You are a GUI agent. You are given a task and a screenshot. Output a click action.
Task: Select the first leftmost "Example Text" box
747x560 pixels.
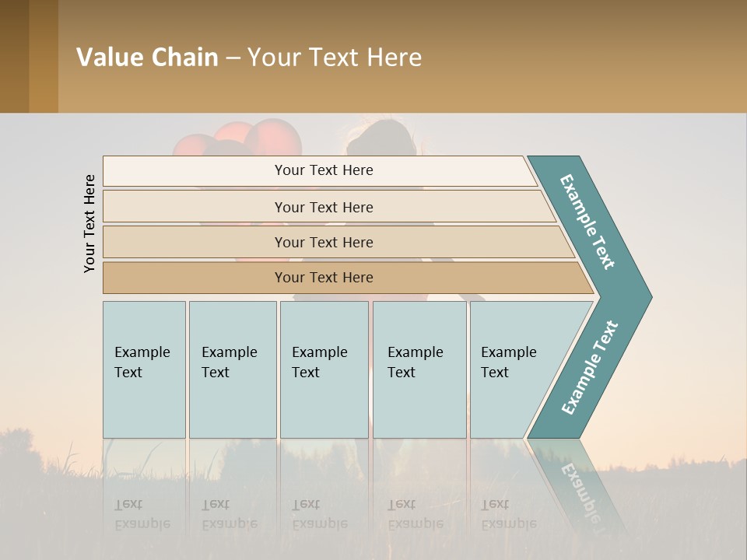pos(144,369)
